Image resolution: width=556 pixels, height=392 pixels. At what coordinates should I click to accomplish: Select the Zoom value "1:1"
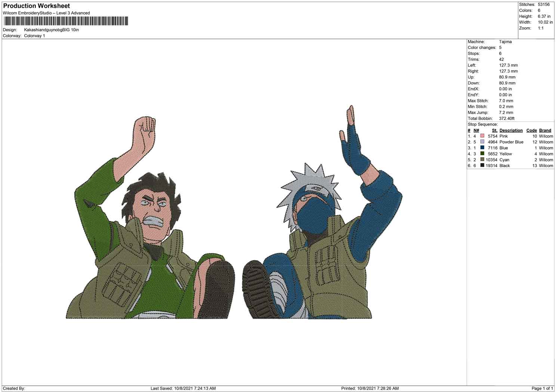pyautogui.click(x=541, y=28)
